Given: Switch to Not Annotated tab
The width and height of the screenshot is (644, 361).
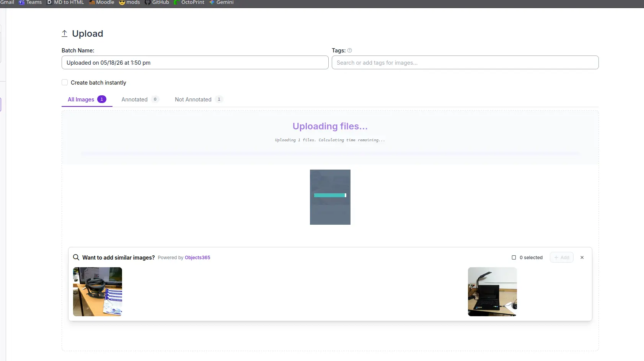Looking at the screenshot, I should pos(199,100).
